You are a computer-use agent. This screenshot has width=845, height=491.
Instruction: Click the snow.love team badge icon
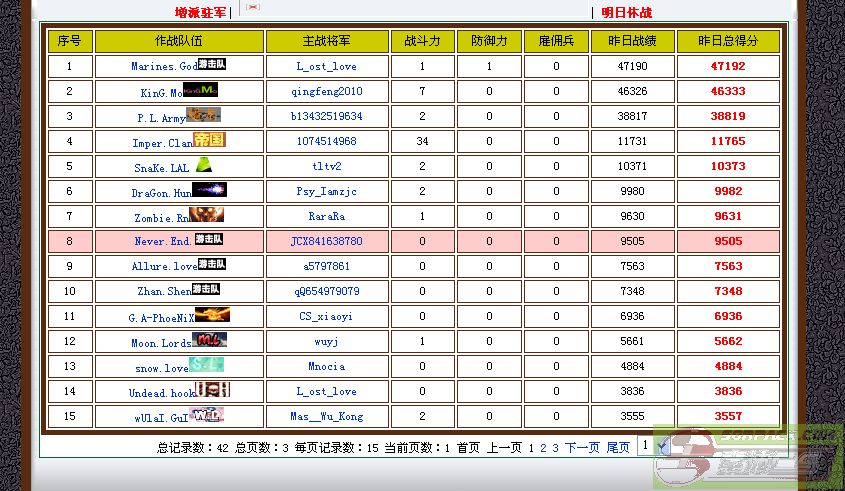208,365
